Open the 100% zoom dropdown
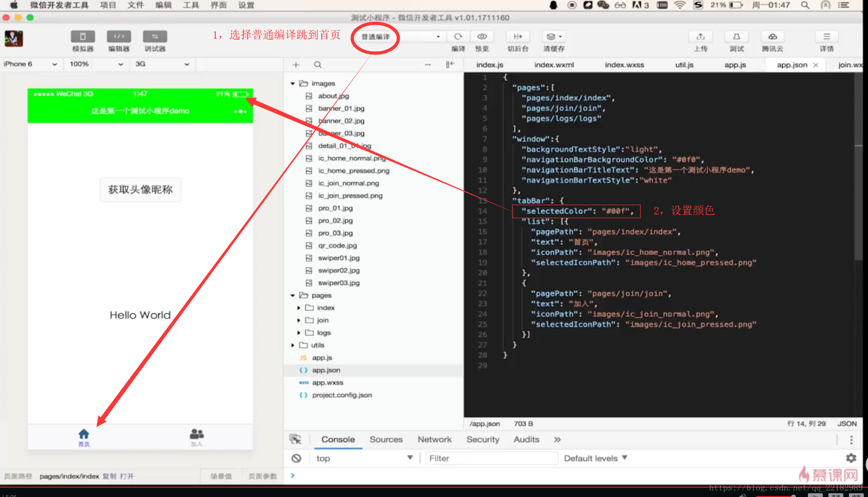This screenshot has height=497, width=868. (x=96, y=64)
